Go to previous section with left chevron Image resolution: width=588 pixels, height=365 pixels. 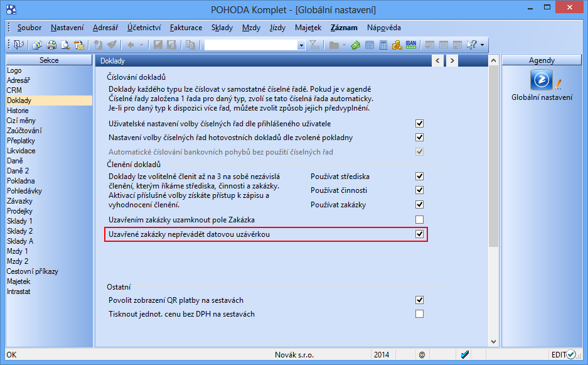tap(437, 60)
